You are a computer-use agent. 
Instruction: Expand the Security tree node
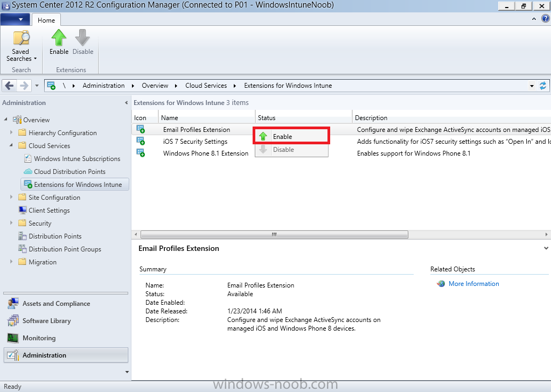coord(11,223)
